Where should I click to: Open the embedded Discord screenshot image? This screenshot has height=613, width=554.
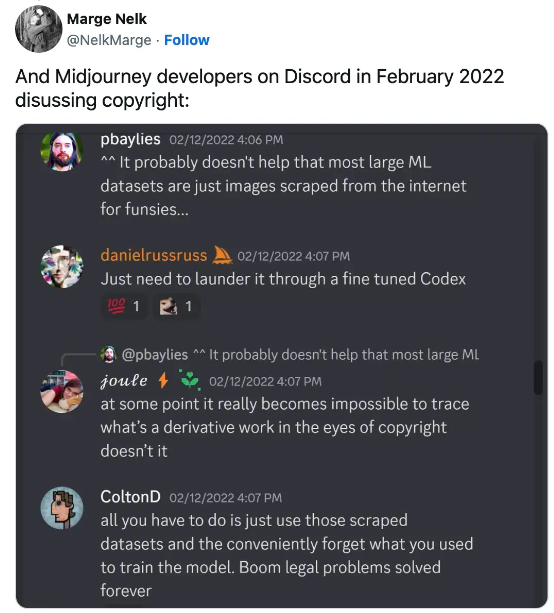pyautogui.click(x=281, y=366)
